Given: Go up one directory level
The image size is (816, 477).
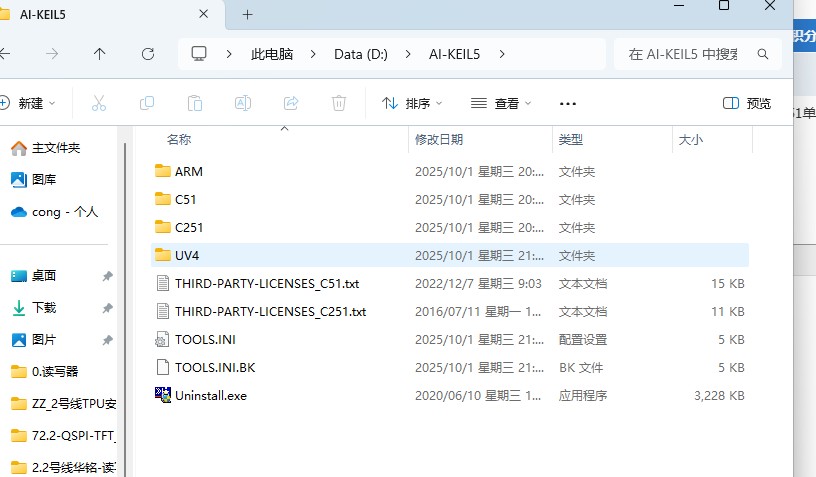Looking at the screenshot, I should click(99, 54).
